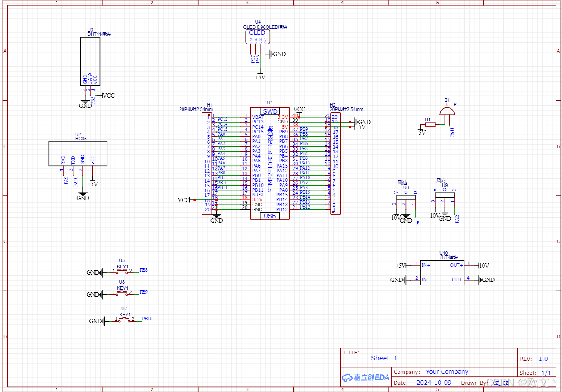The height and width of the screenshot is (392, 562).
Task: Click the OUT+ pin label on boost module
Action: pyautogui.click(x=457, y=265)
